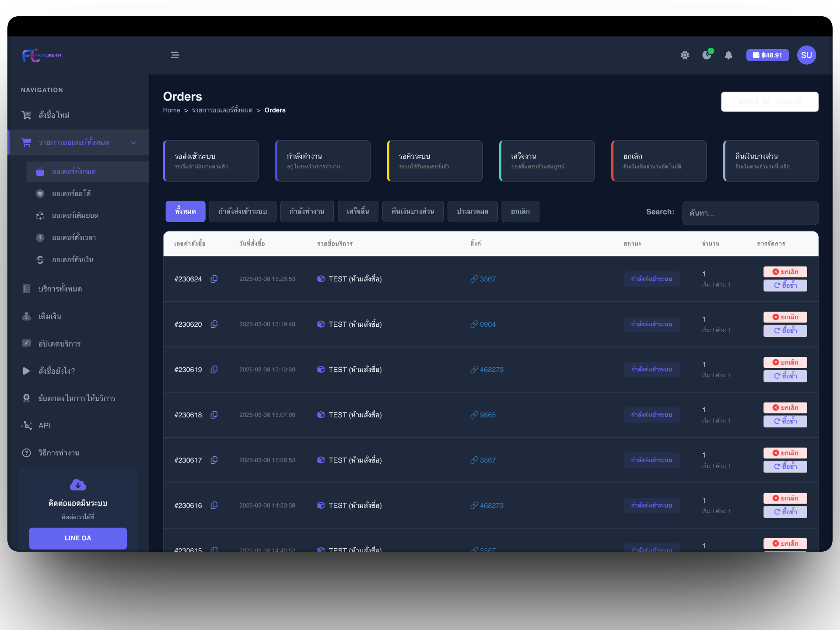Click the hamburger menu icon
The image size is (840, 630).
175,55
